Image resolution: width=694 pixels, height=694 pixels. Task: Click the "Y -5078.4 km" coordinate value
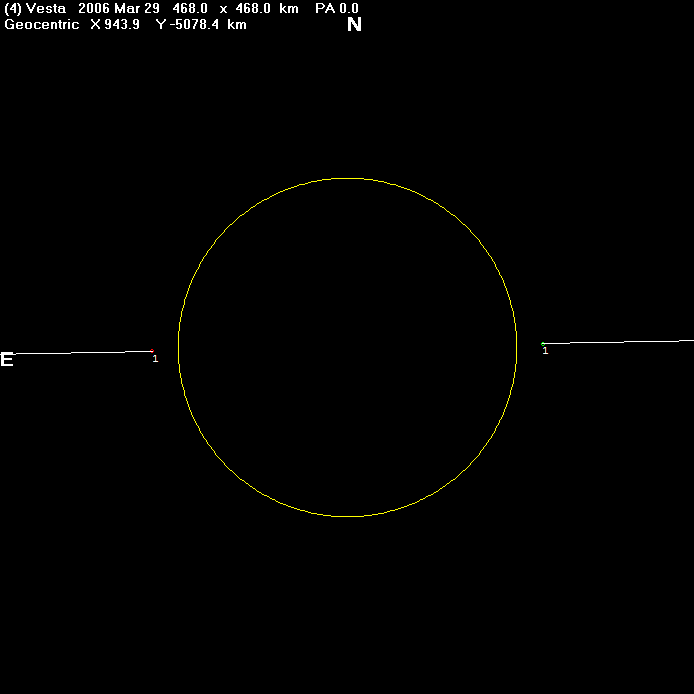tap(201, 24)
